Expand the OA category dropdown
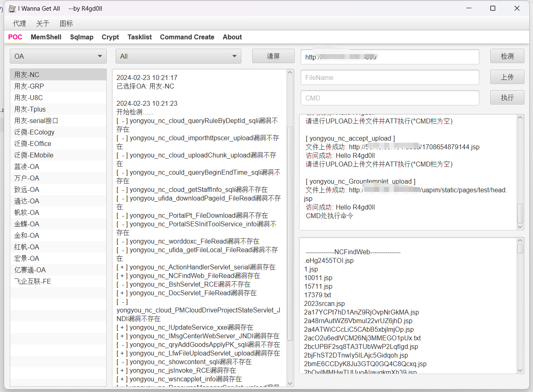533x392 pixels. (x=58, y=56)
